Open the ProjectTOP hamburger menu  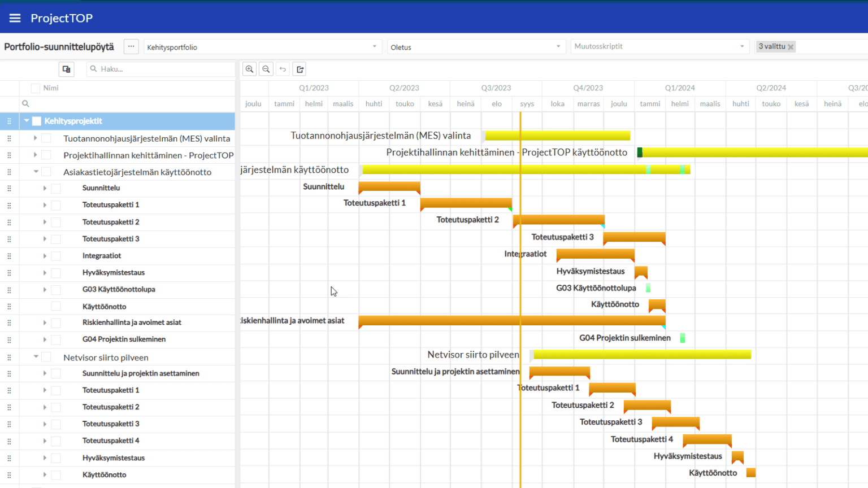click(x=15, y=17)
